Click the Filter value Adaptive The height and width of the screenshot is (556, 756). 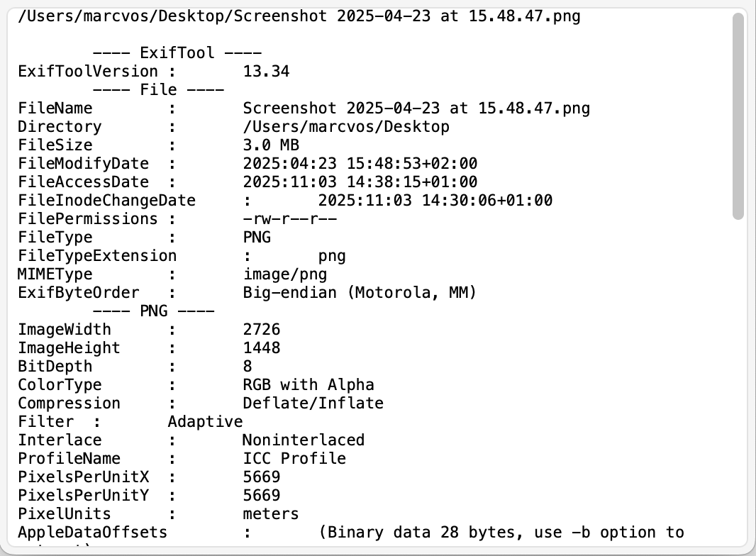point(205,422)
